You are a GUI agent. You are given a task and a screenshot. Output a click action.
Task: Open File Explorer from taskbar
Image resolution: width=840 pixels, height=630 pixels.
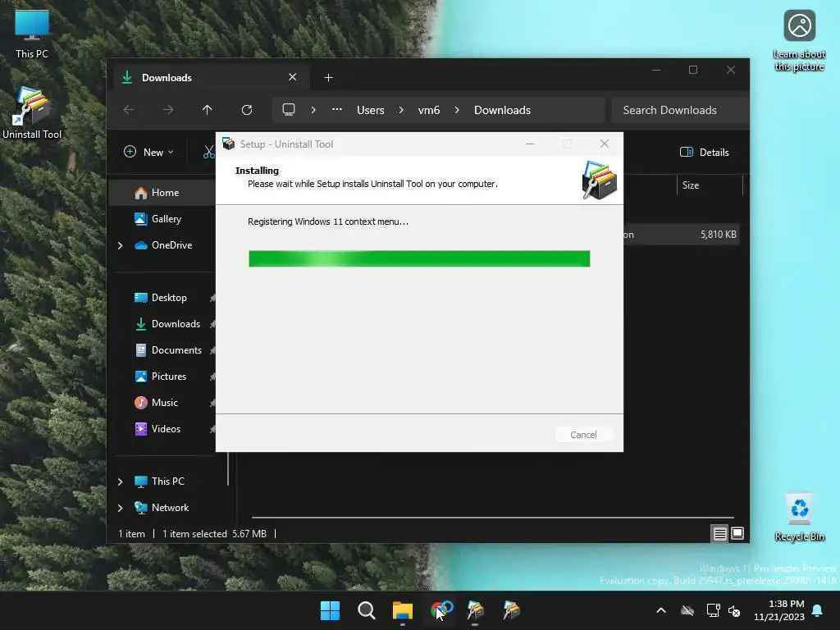click(402, 610)
